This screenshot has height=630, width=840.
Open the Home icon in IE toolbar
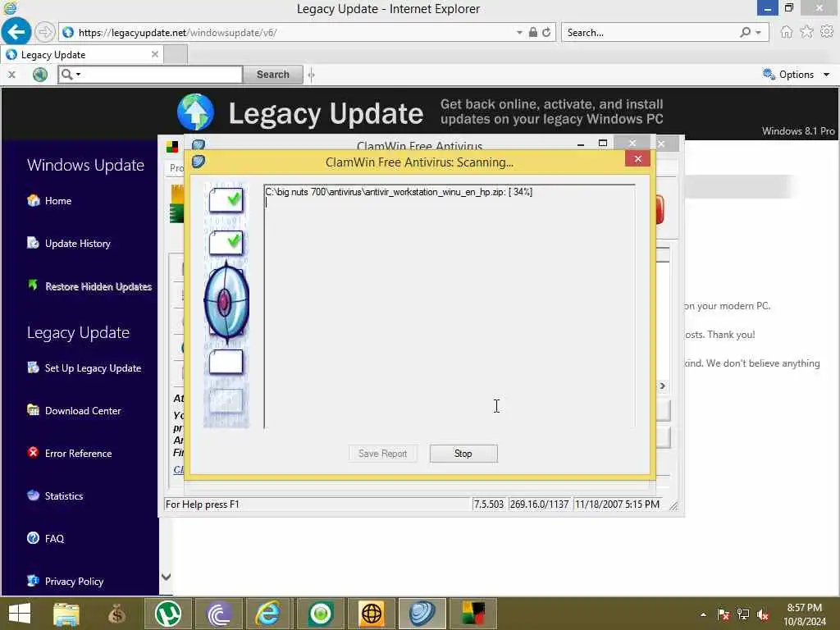786,32
